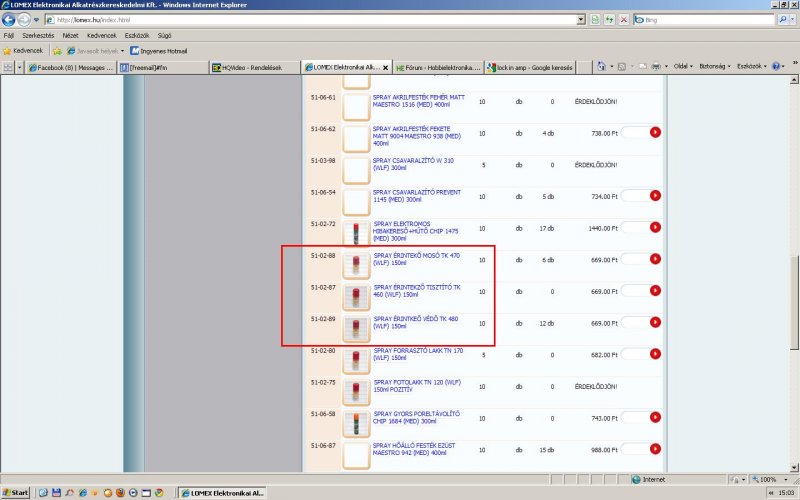Viewport: 800px width, 500px height.
Task: Click red arrow for ÉRINTKEZŐ TISZTÍTÓ TK 460
Action: click(x=655, y=291)
